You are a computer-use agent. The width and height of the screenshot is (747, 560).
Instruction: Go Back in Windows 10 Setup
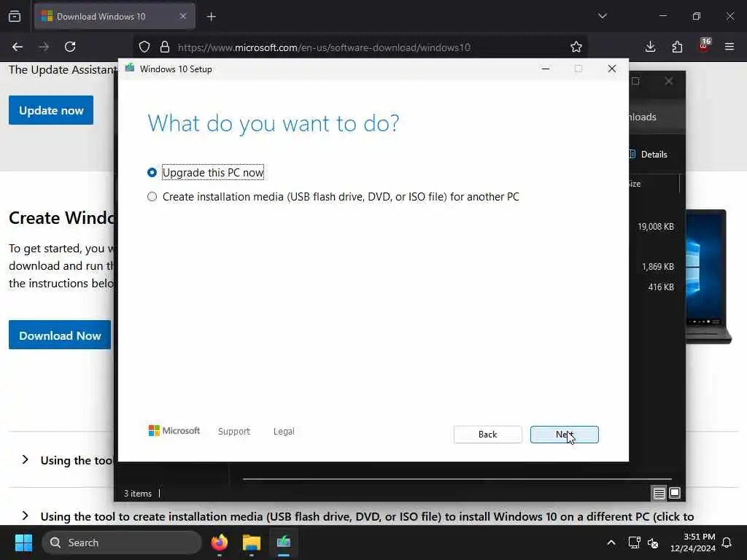pos(487,435)
